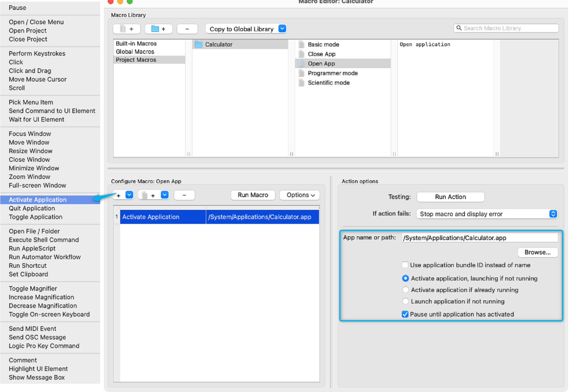Enable Use application bundle ID checkbox

405,265
